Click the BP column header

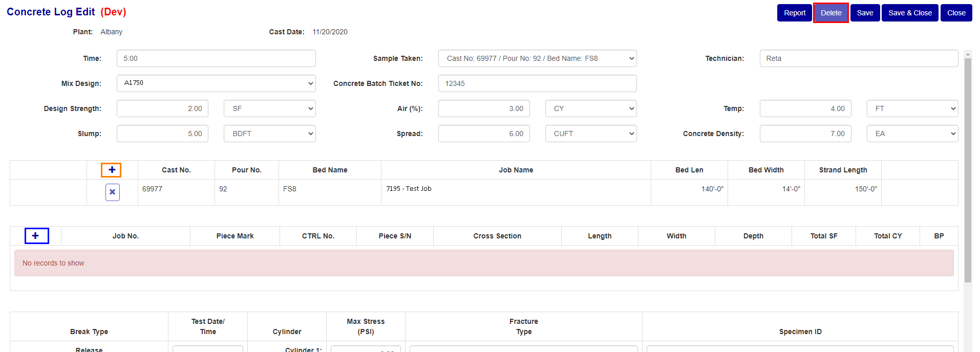939,236
